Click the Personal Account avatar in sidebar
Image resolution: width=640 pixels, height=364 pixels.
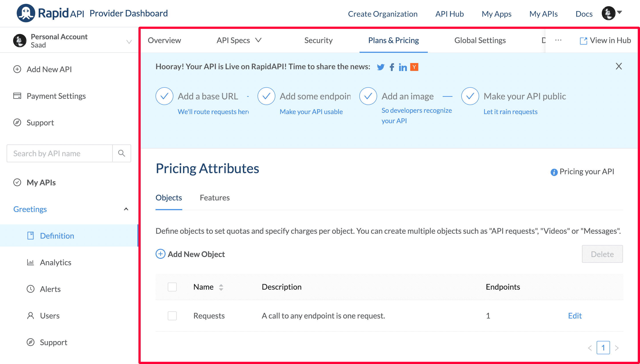point(20,40)
